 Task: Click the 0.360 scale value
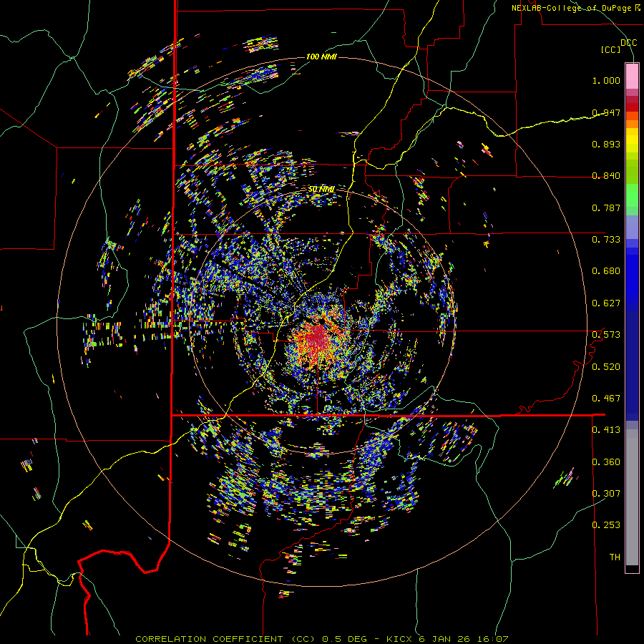click(x=606, y=462)
